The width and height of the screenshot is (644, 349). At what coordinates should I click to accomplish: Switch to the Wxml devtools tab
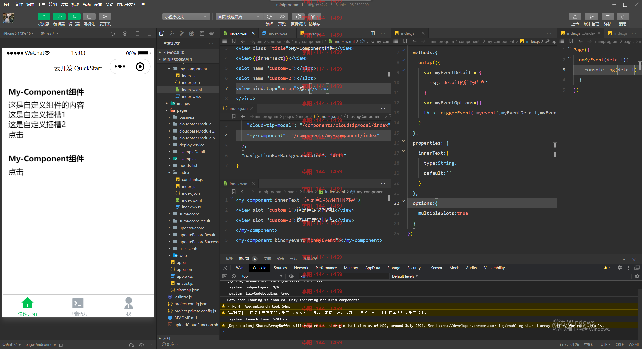click(x=241, y=268)
